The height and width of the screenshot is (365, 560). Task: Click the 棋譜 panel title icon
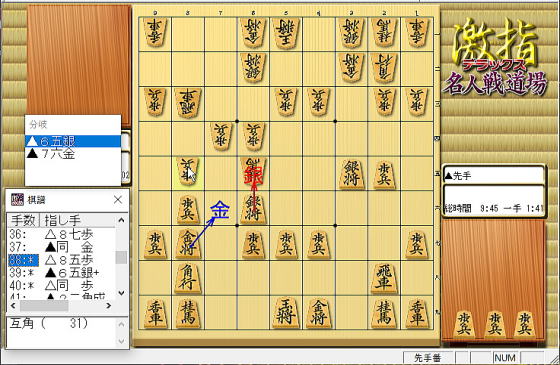click(17, 200)
